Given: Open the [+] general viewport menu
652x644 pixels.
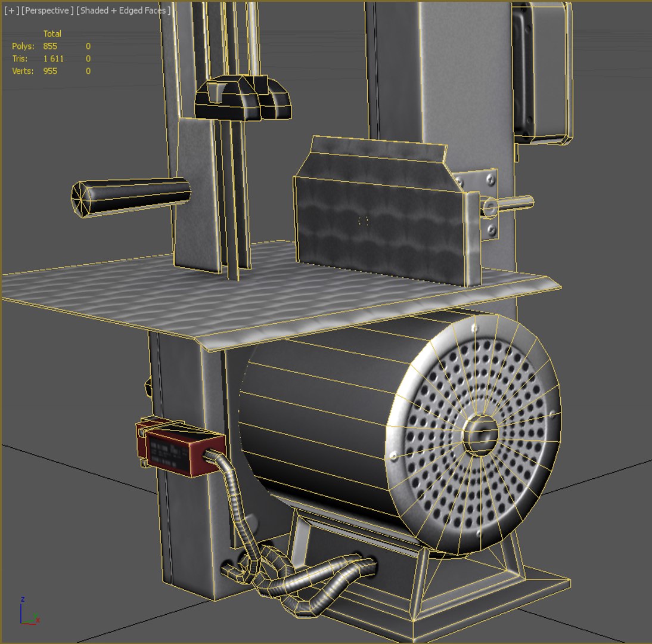Looking at the screenshot, I should (x=11, y=11).
